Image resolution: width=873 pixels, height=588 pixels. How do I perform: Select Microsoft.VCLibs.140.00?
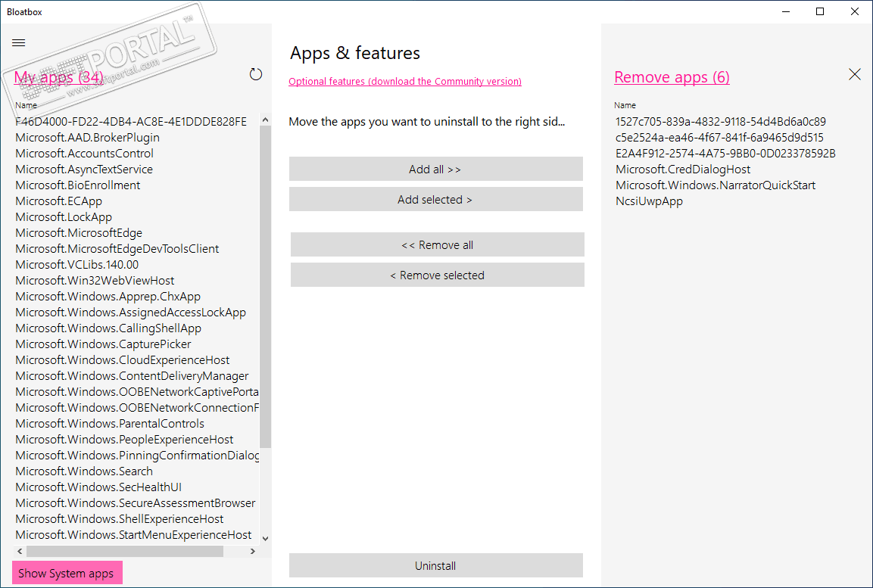tap(76, 265)
